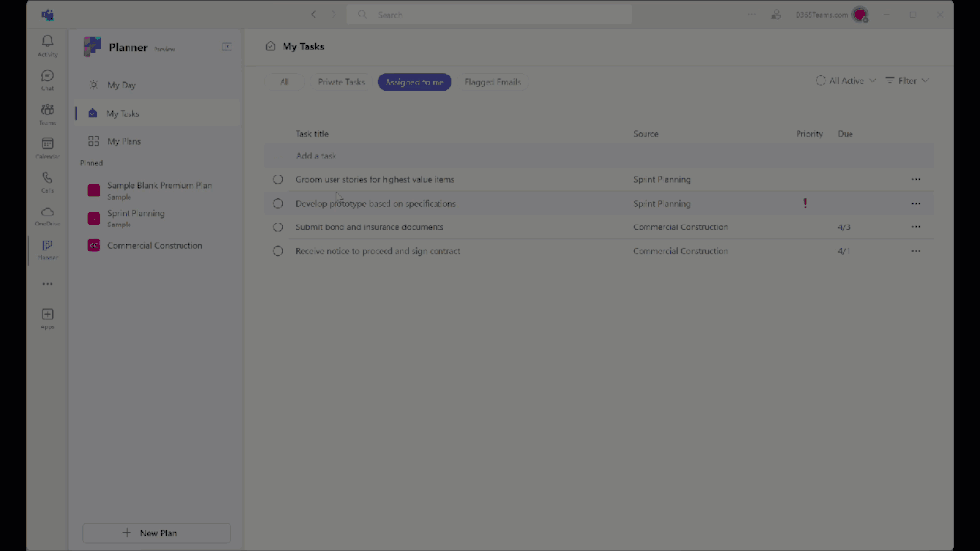Select the Planner app rail icon
Screen dimensions: 980x551
[x=47, y=250]
